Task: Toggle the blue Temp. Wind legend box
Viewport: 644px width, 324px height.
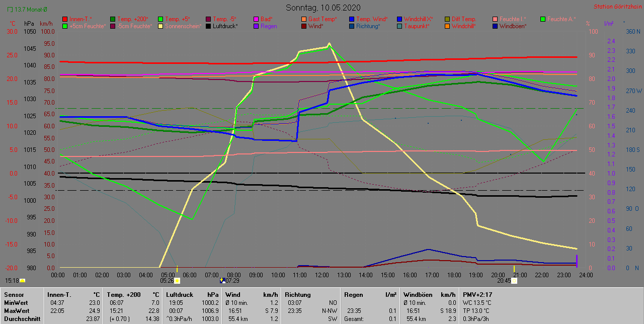Action: click(352, 19)
